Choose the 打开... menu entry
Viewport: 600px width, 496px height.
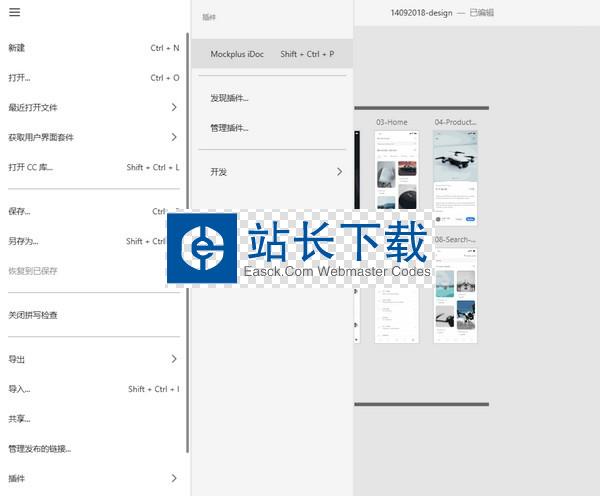20,77
